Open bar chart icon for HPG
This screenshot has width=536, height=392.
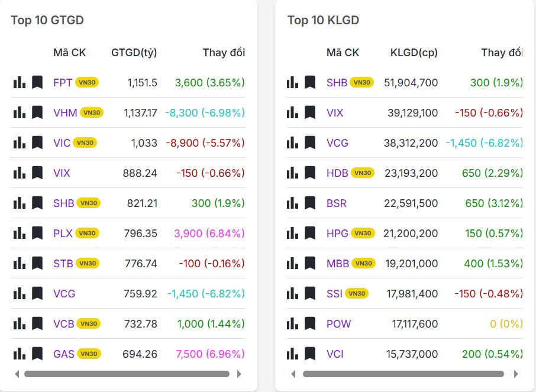tap(292, 233)
